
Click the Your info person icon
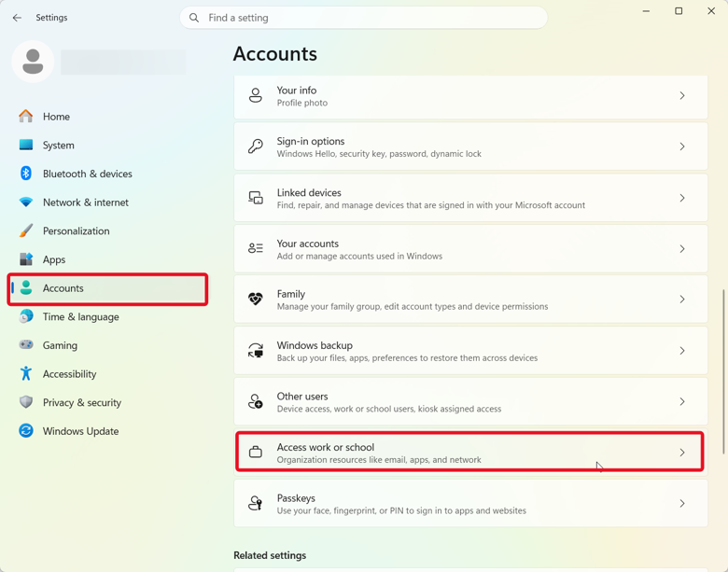pos(256,95)
